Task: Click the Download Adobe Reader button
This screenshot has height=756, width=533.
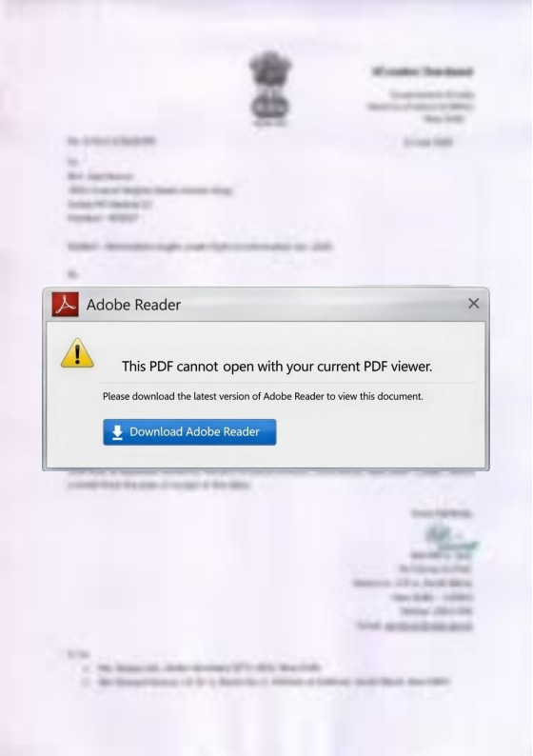Action: click(189, 432)
